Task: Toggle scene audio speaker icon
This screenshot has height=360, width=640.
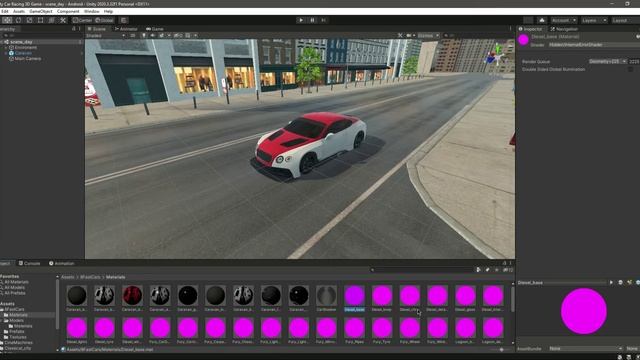Action: point(153,36)
